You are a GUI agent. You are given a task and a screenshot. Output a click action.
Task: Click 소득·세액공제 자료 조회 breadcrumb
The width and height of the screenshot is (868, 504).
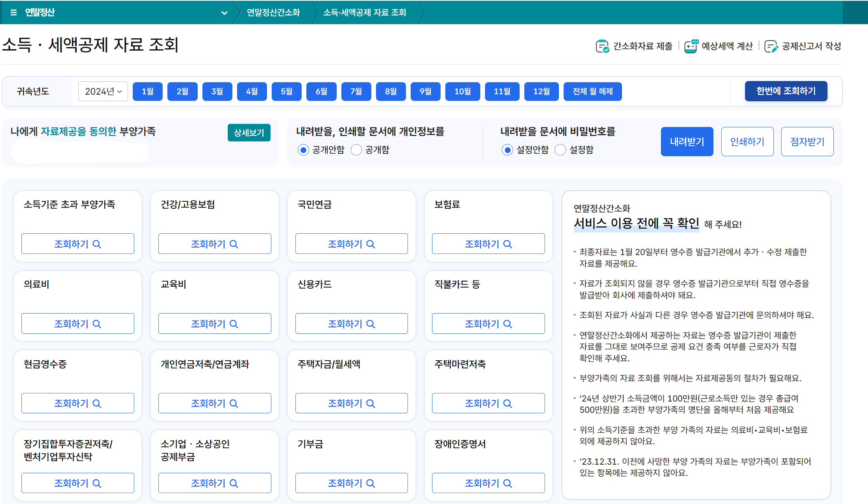[364, 12]
